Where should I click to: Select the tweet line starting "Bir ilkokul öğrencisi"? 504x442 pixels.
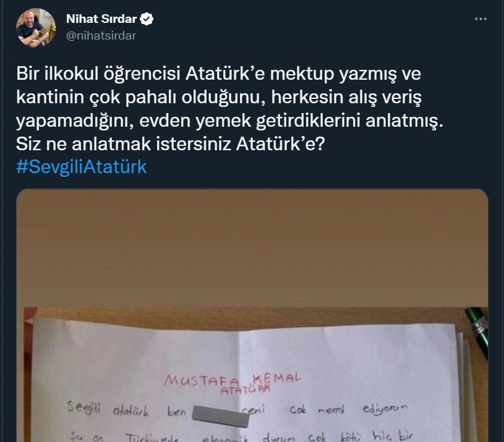(218, 74)
